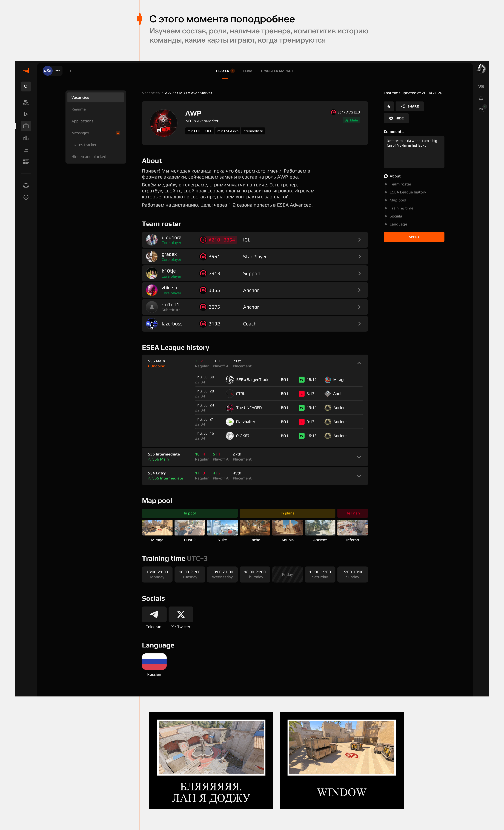Open Applications in the side menu
The width and height of the screenshot is (504, 830).
tap(96, 121)
